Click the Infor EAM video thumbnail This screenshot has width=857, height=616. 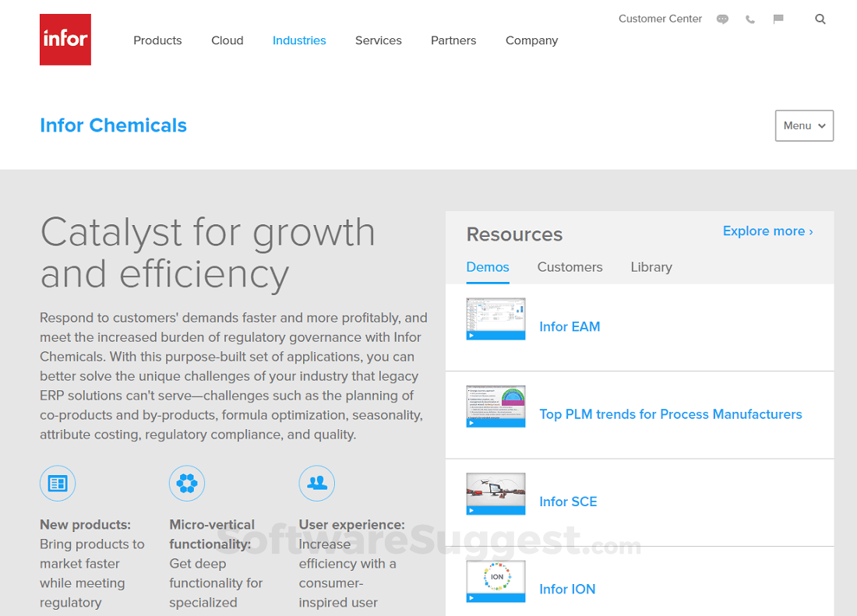click(x=496, y=319)
